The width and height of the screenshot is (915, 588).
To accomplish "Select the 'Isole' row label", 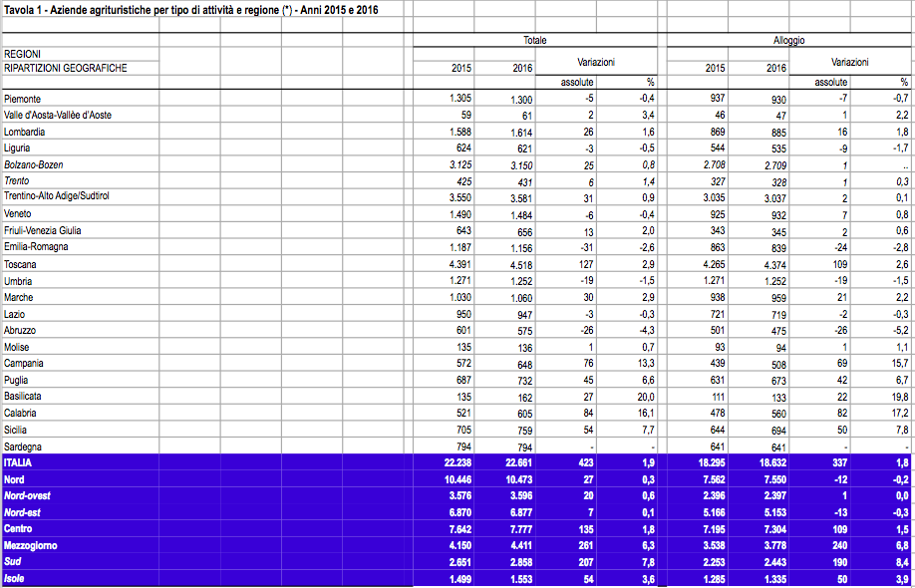I will pyautogui.click(x=15, y=579).
